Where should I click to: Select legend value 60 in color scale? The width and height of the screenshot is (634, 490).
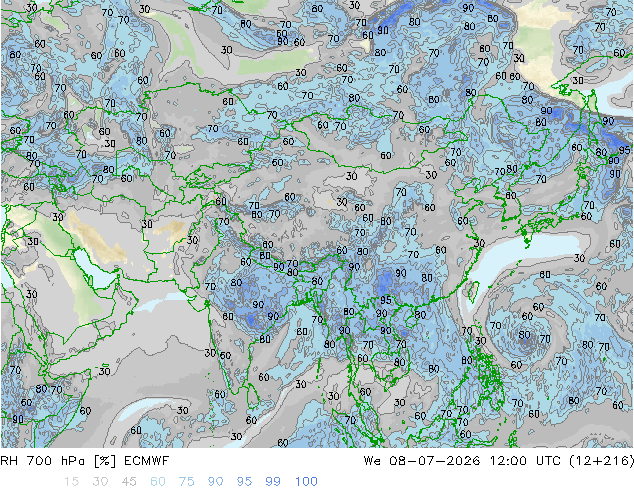pos(158,482)
